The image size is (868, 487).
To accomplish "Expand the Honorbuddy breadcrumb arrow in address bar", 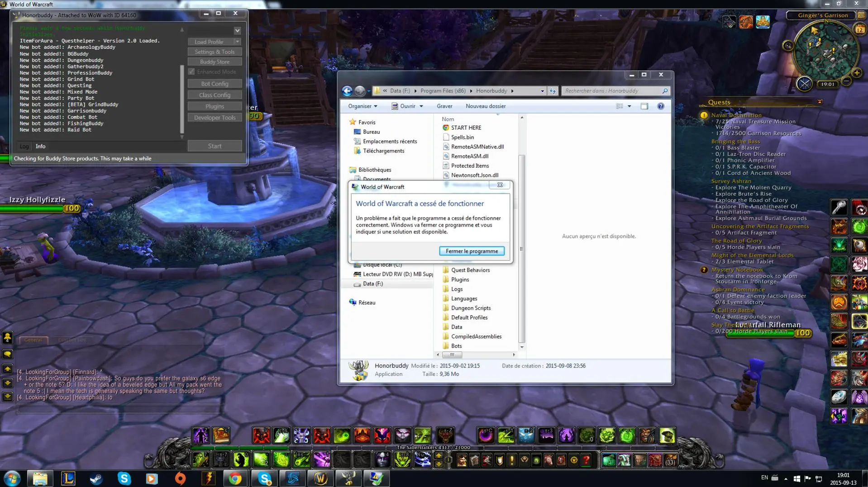I will (x=512, y=91).
